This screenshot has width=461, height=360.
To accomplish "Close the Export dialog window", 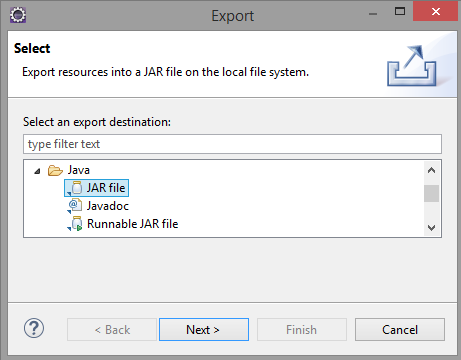I will point(435,12).
